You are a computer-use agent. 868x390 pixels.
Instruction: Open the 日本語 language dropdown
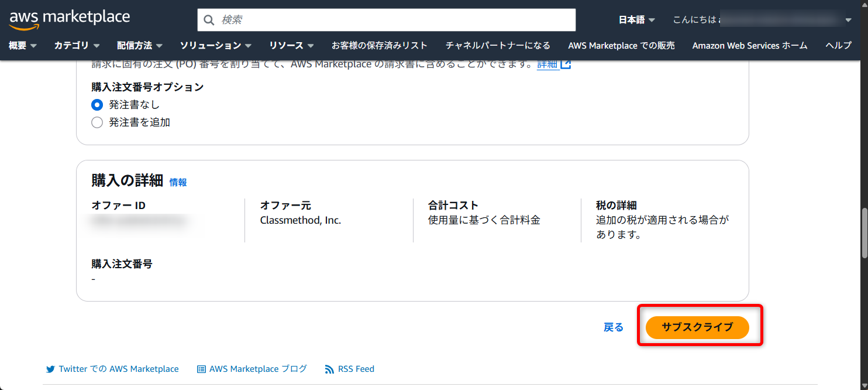637,20
